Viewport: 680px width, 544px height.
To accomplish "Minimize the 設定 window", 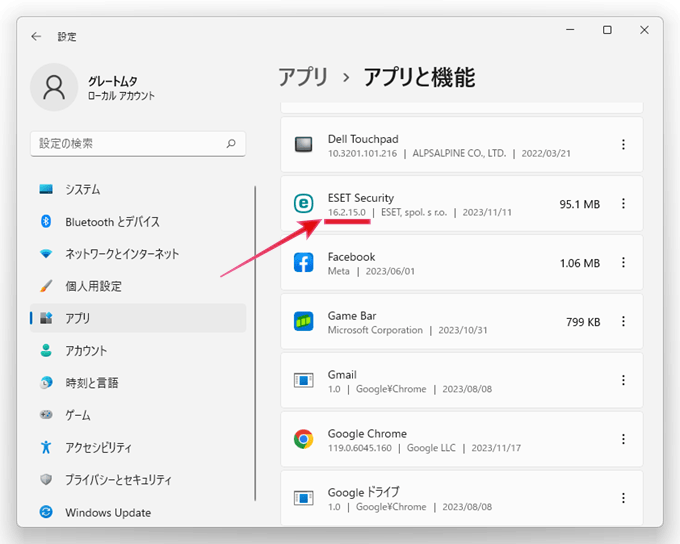I will (x=570, y=29).
